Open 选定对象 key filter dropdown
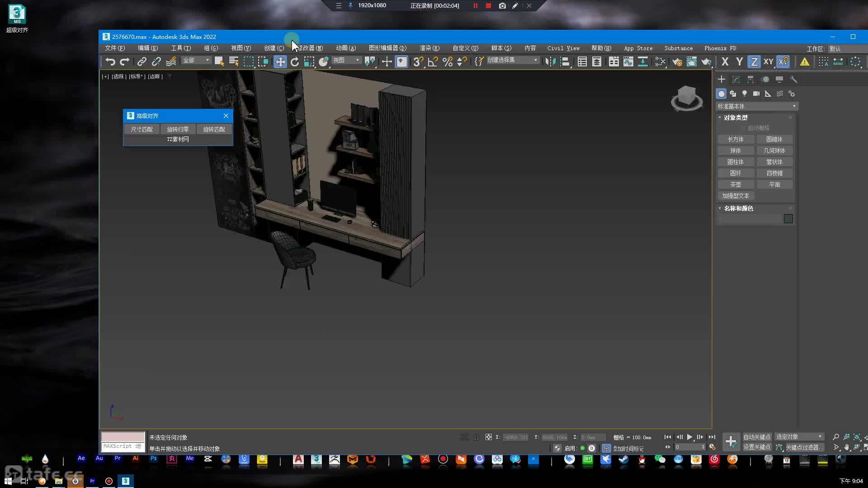 tap(799, 437)
